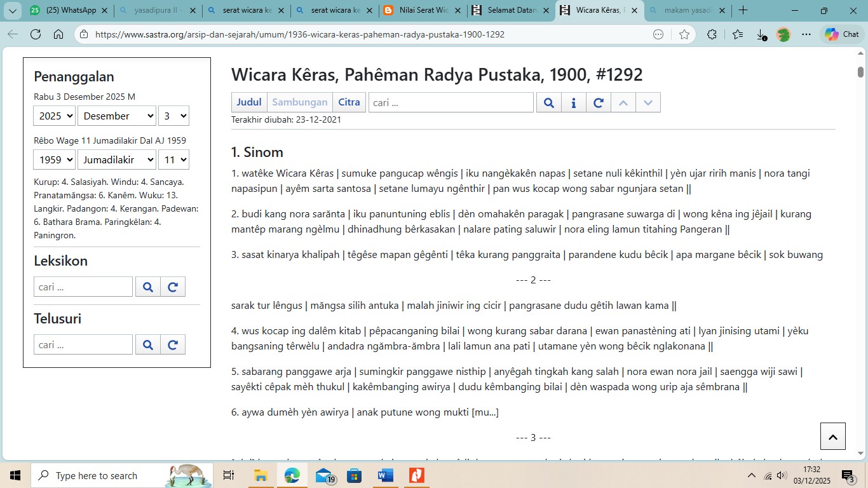Expand the Desember month dropdown
Image resolution: width=868 pixels, height=488 pixels.
[x=117, y=116]
